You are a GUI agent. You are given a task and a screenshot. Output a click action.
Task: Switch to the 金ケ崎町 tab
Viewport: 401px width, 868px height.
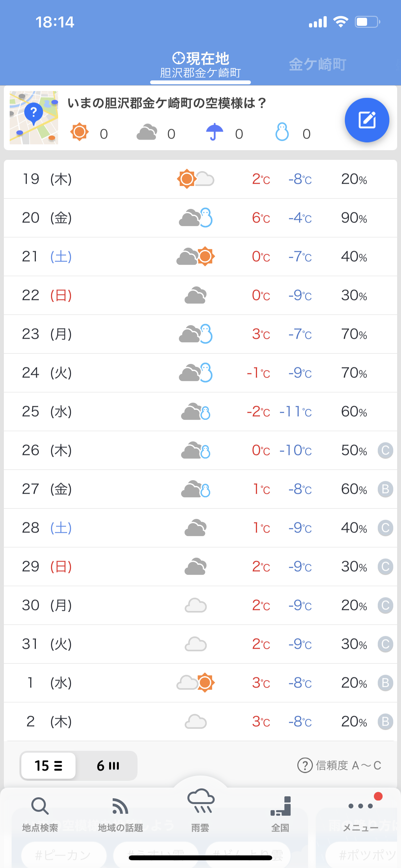[317, 64]
